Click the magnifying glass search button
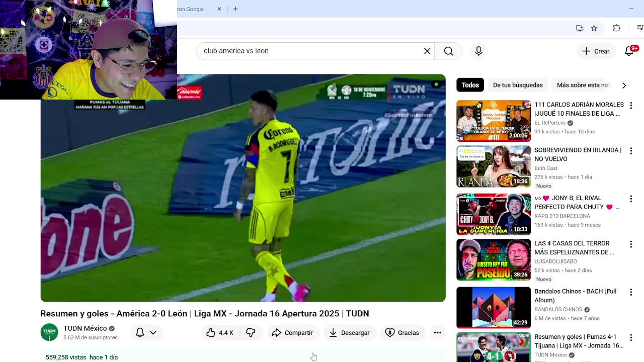The height and width of the screenshot is (362, 644). coord(448,51)
